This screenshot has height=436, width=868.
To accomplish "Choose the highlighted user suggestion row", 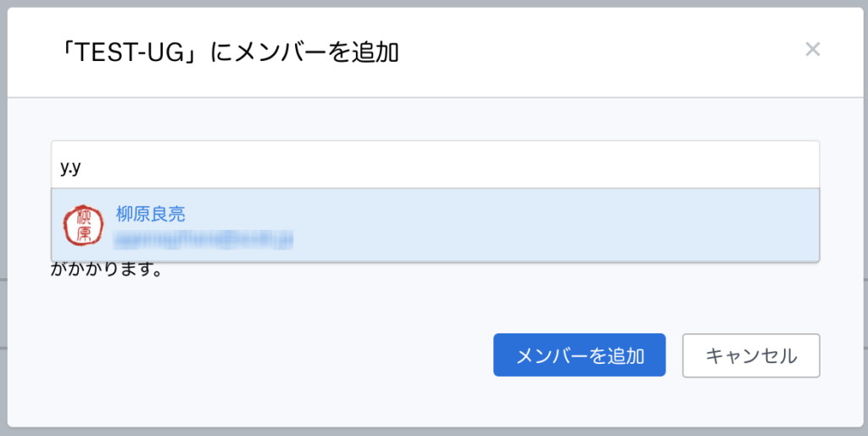I will [435, 225].
